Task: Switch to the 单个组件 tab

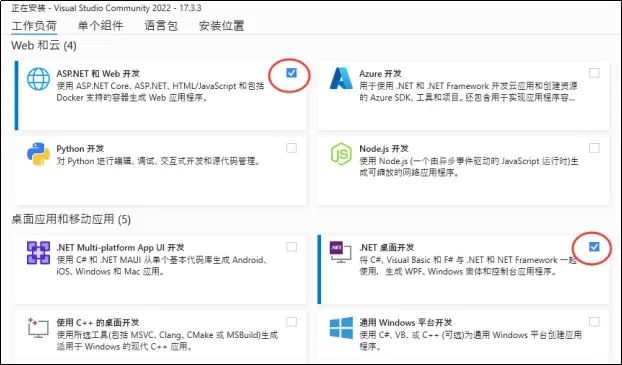Action: click(100, 26)
